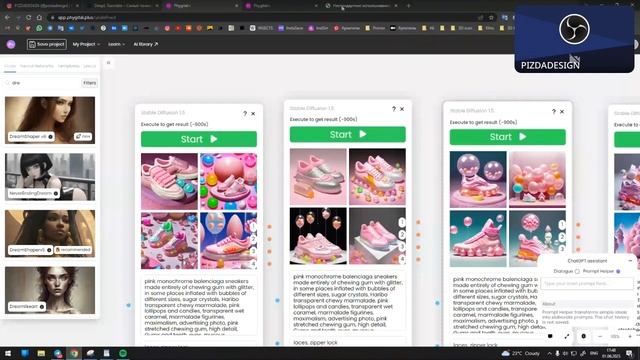Focus the sidebar model search field
The width and height of the screenshot is (640, 360).
43,83
